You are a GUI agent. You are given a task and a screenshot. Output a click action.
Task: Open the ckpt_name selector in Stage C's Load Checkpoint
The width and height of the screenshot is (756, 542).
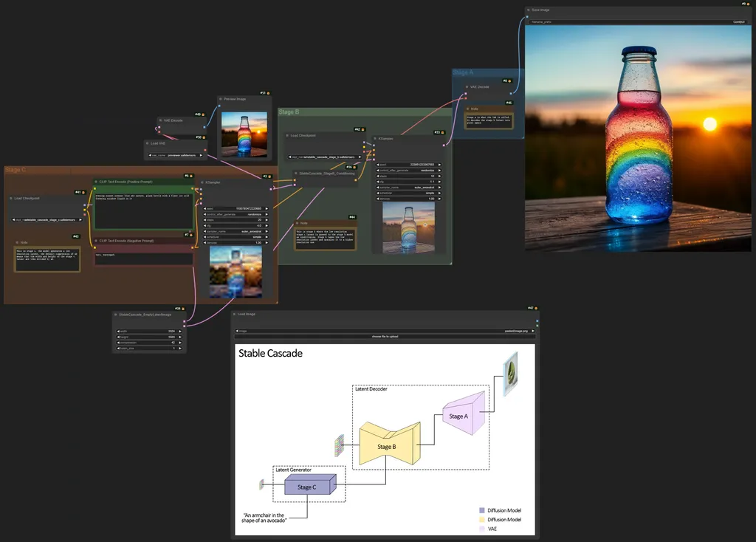point(46,220)
